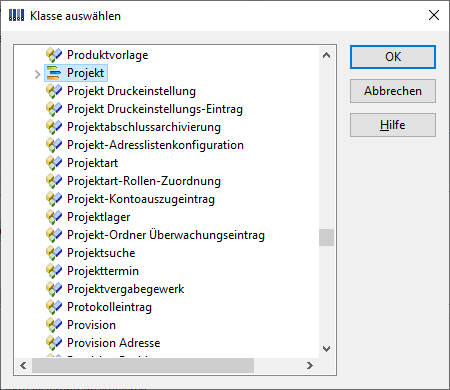This screenshot has height=390, width=450.
Task: Confirm selection with the OK button
Action: 393,57
